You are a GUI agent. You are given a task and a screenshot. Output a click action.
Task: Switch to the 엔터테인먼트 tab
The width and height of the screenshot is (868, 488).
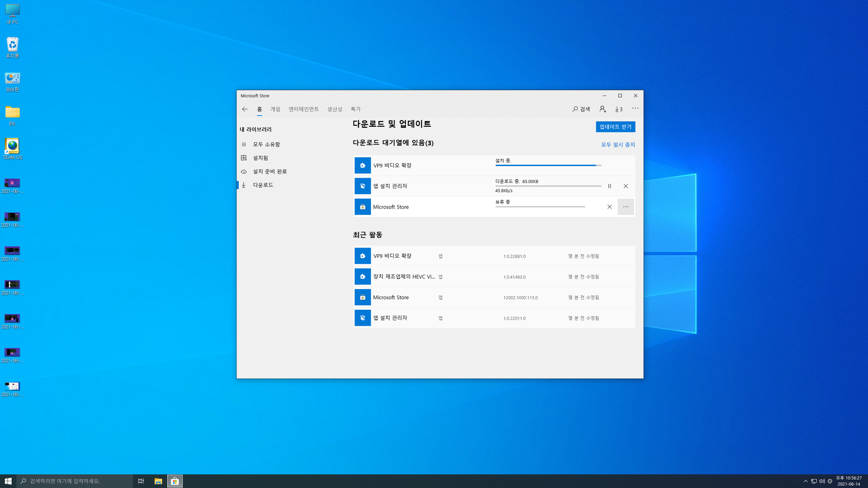point(304,109)
